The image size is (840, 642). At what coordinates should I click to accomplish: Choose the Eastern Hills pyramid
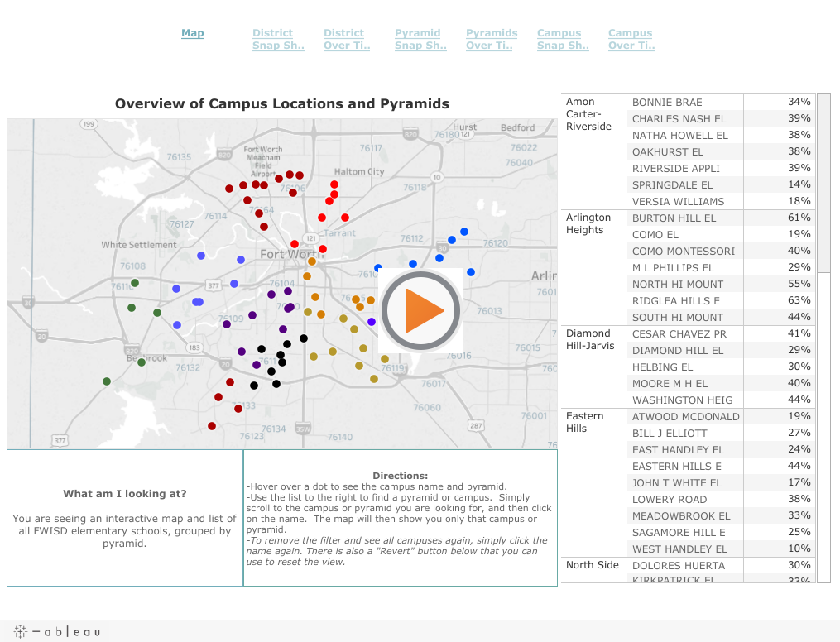(x=587, y=422)
